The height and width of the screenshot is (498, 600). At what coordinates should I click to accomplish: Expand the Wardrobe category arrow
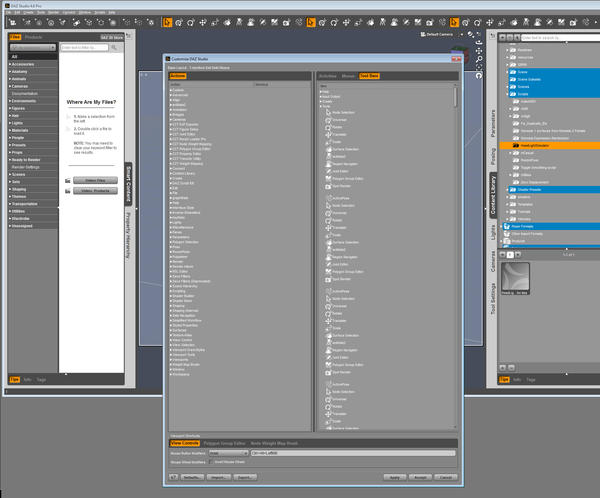10,219
